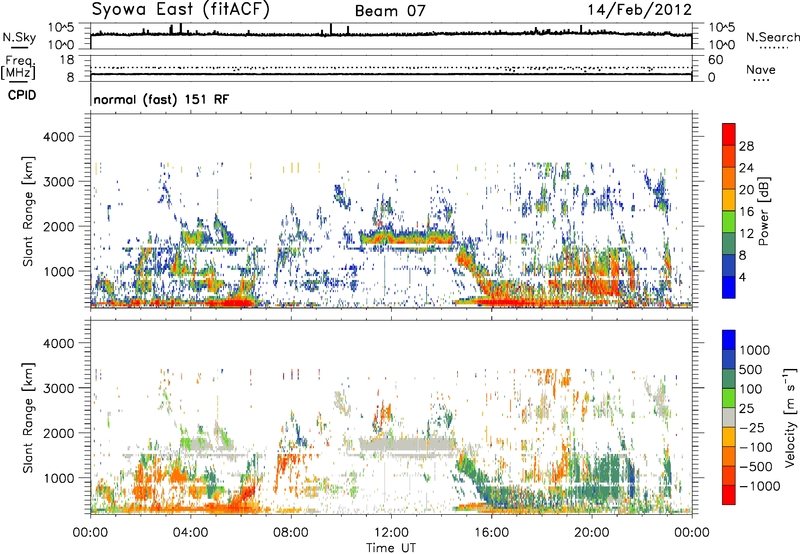Pick the red bottom segment of velocity color bar
This screenshot has height=554, width=800.
(729, 495)
